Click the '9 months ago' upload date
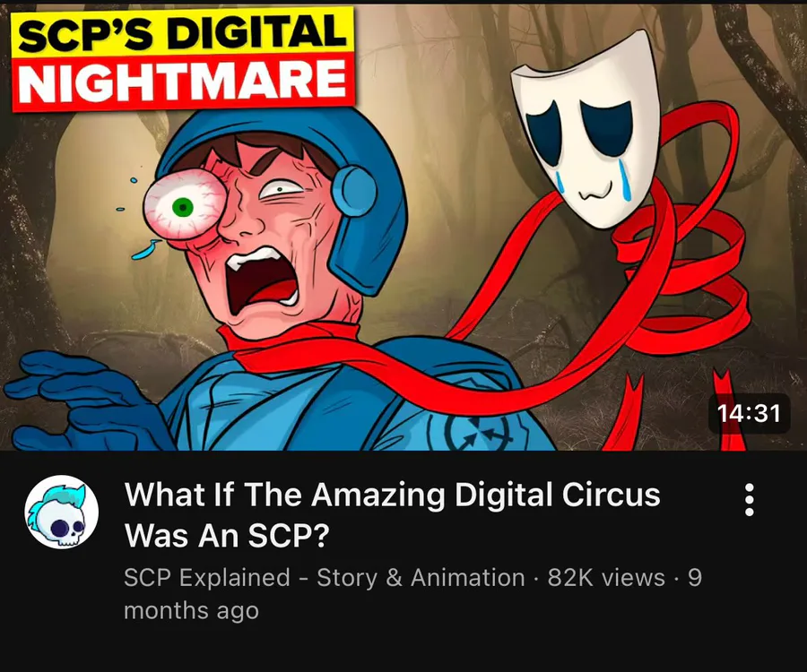Image resolution: width=807 pixels, height=672 pixels. tap(412, 594)
